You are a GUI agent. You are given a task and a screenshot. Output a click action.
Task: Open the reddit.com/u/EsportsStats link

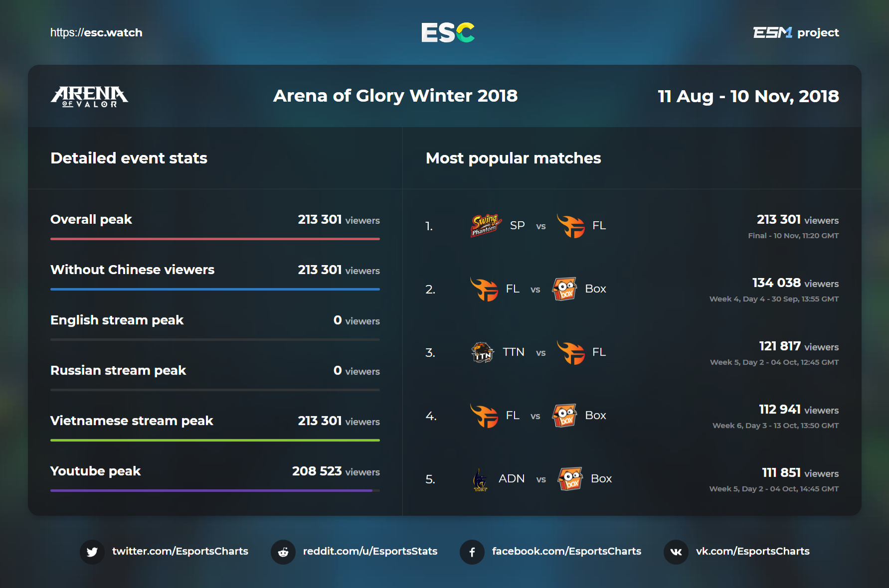(370, 551)
